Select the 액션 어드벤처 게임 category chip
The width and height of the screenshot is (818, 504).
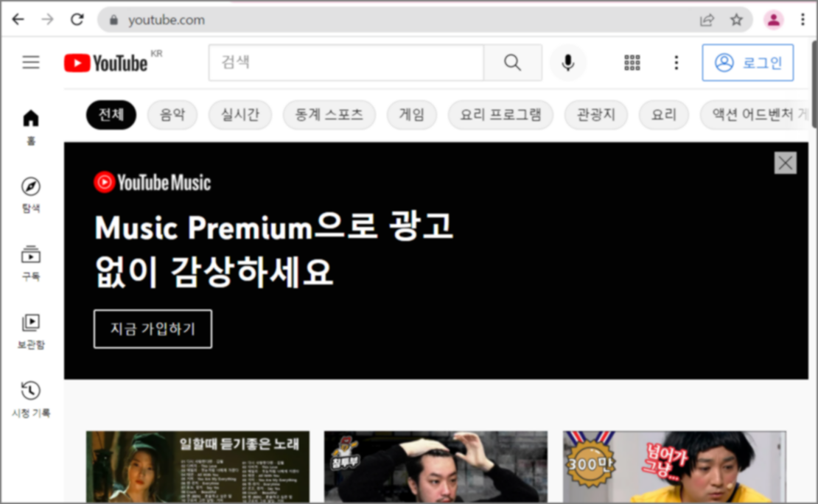tap(755, 115)
